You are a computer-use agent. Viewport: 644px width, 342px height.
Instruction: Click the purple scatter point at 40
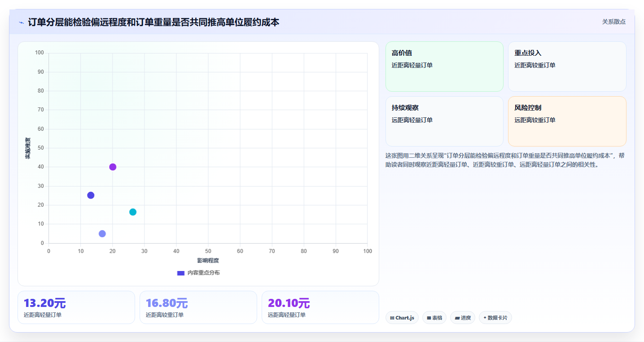point(113,167)
